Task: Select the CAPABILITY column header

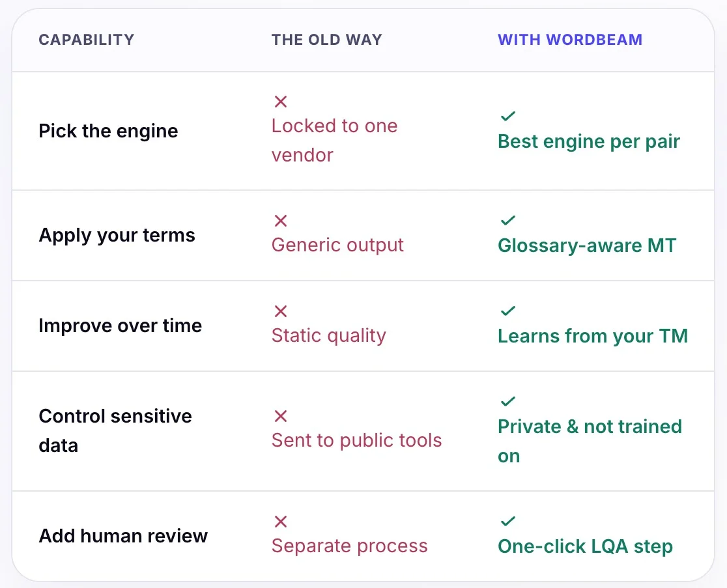Action: (86, 40)
